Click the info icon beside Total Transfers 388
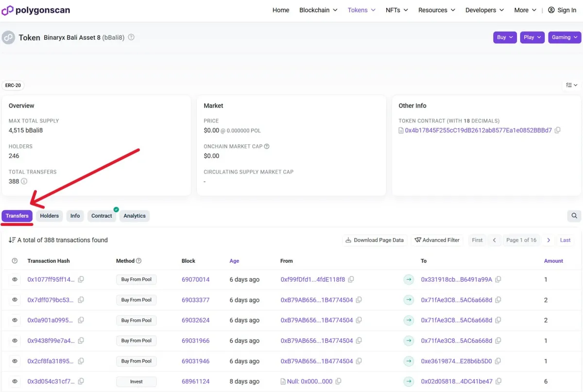Viewport: 583px width, 392px height. pos(24,182)
